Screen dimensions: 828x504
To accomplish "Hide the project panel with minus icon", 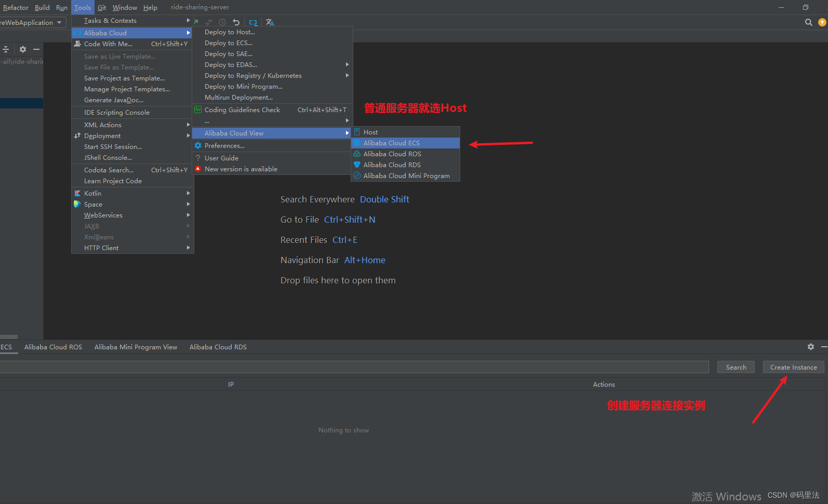I will pos(36,49).
